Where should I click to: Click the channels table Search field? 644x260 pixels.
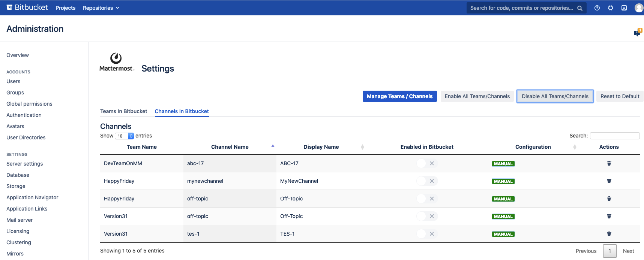point(614,136)
